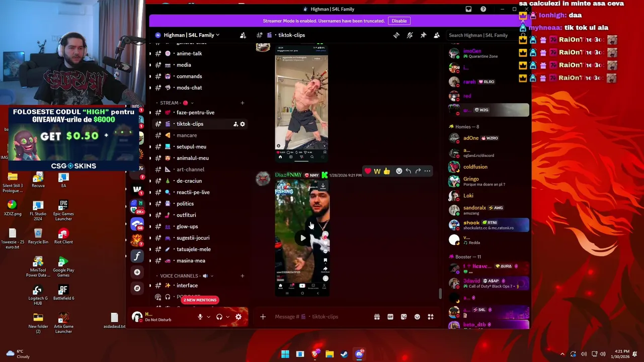The height and width of the screenshot is (362, 644).
Task: Open the apps icon in message bar
Action: click(x=431, y=317)
